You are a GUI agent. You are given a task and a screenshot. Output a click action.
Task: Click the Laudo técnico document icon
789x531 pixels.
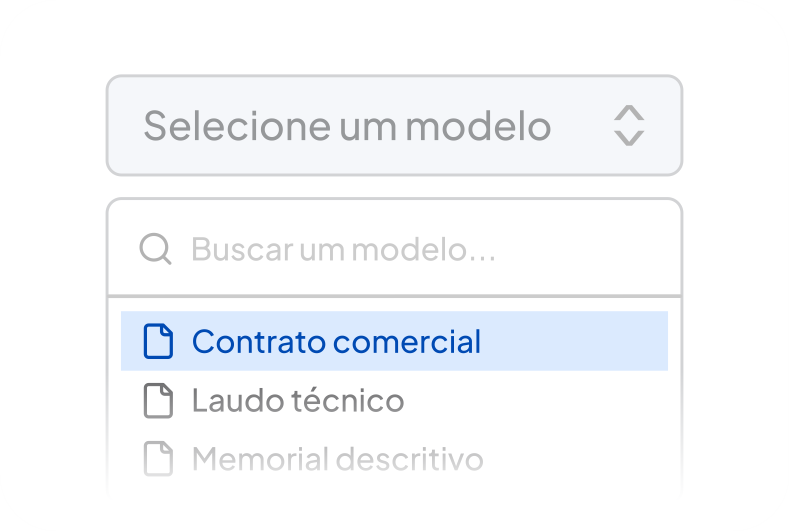coord(158,401)
